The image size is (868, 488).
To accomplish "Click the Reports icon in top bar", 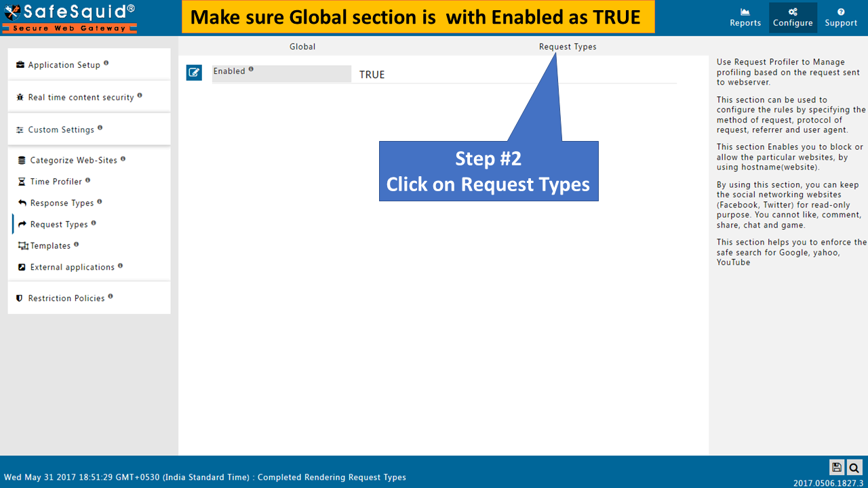I will click(745, 16).
